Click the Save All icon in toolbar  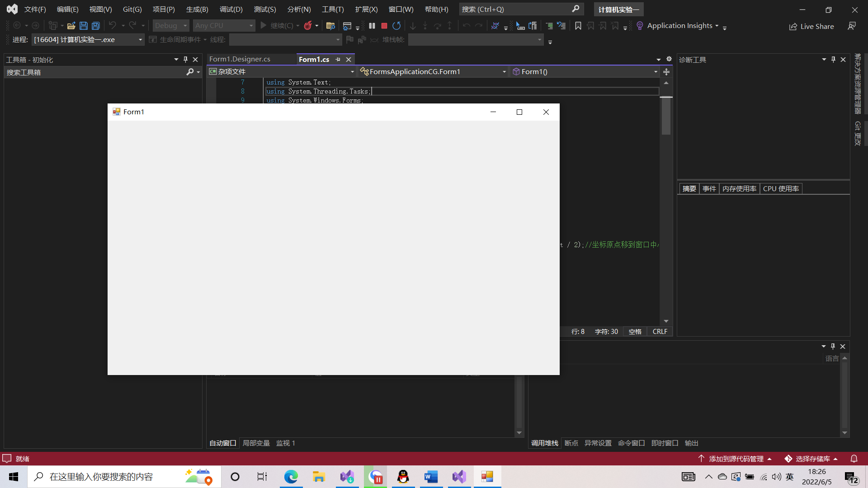pos(95,26)
